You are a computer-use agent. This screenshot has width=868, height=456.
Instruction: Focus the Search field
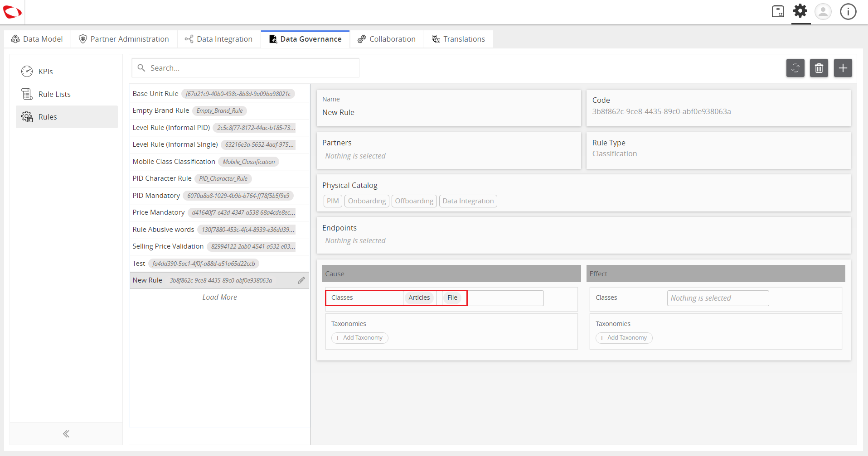[x=246, y=68]
